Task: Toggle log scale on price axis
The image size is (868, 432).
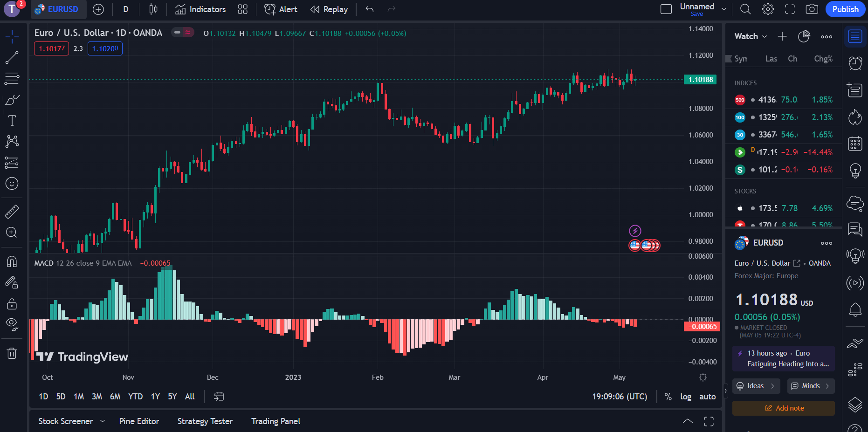Action: (685, 397)
